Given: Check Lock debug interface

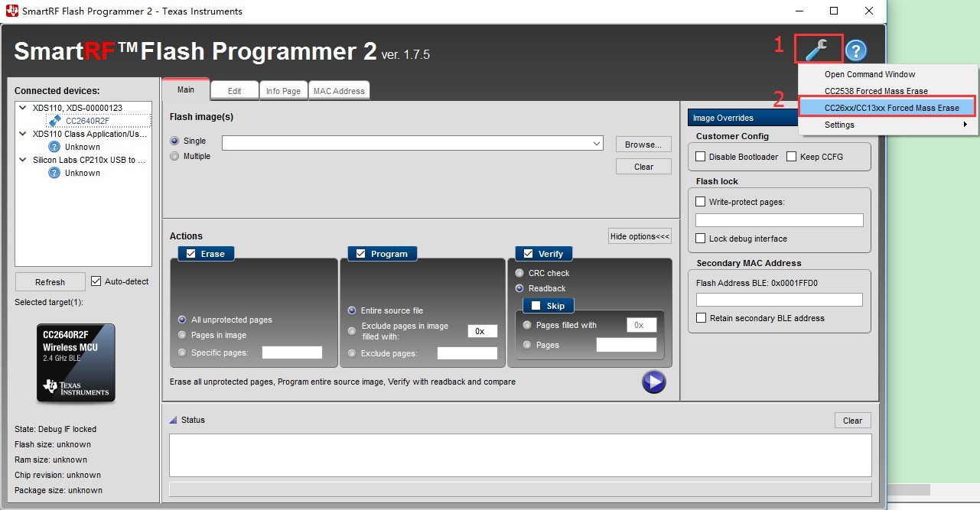Looking at the screenshot, I should pos(701,239).
